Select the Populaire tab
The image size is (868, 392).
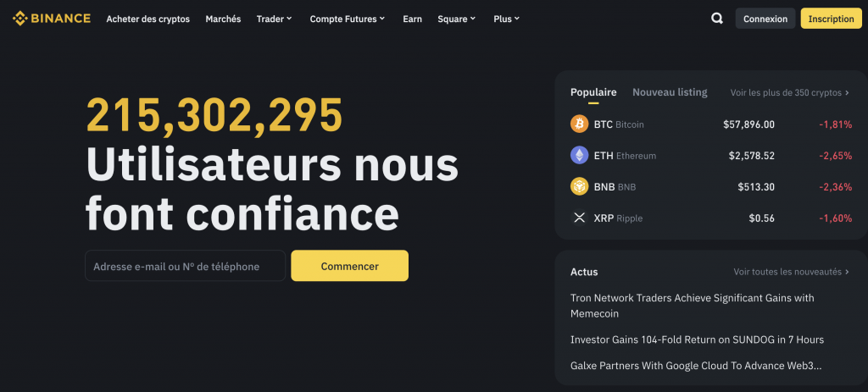(x=593, y=92)
